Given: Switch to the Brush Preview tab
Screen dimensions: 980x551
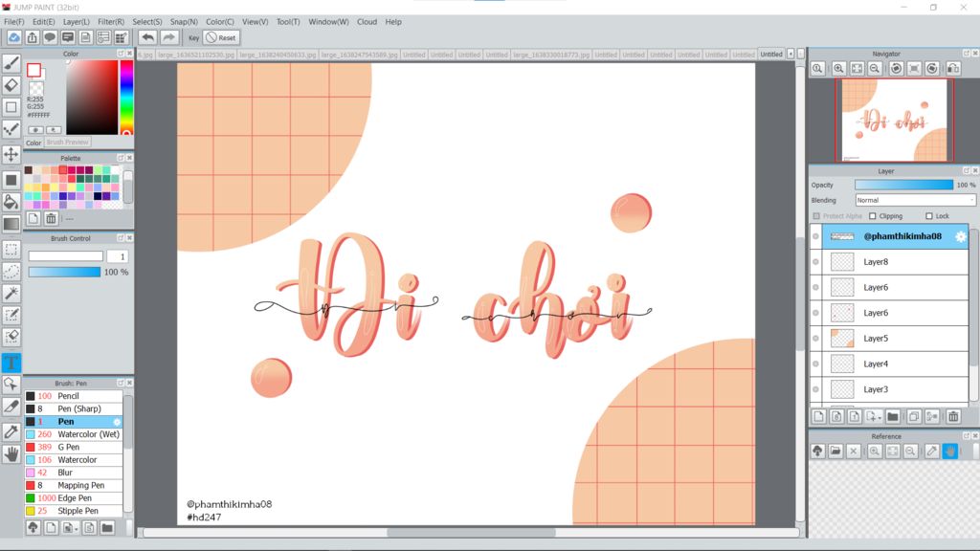Looking at the screenshot, I should 68,143.
